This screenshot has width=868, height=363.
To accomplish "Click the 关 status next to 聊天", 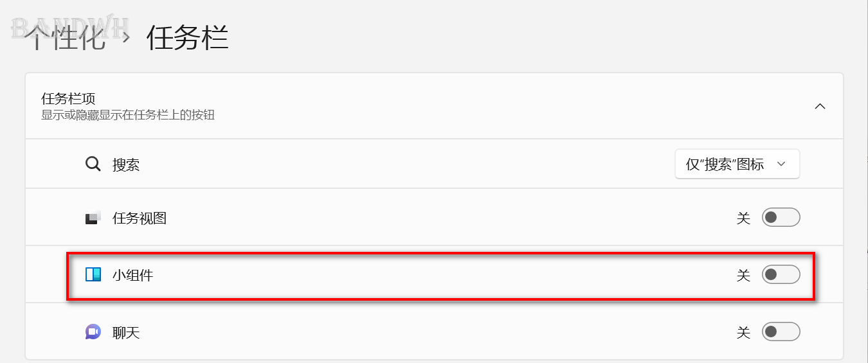I will [x=743, y=333].
